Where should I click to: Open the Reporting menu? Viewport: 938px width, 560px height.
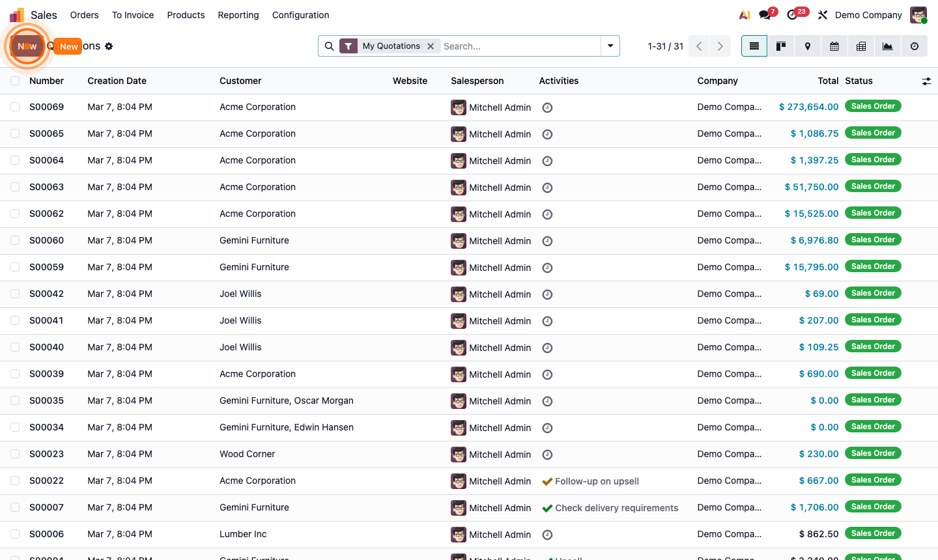tap(238, 14)
